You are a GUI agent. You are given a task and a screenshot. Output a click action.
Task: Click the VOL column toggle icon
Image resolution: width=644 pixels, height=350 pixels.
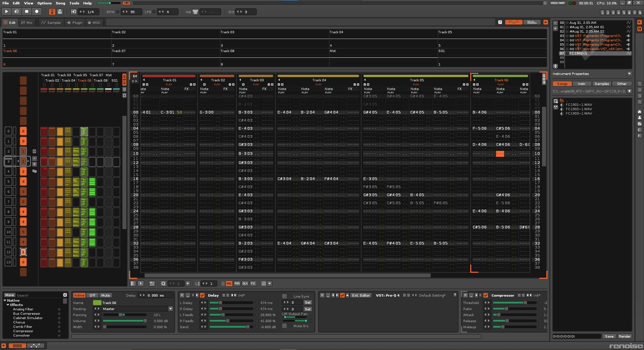229,283
